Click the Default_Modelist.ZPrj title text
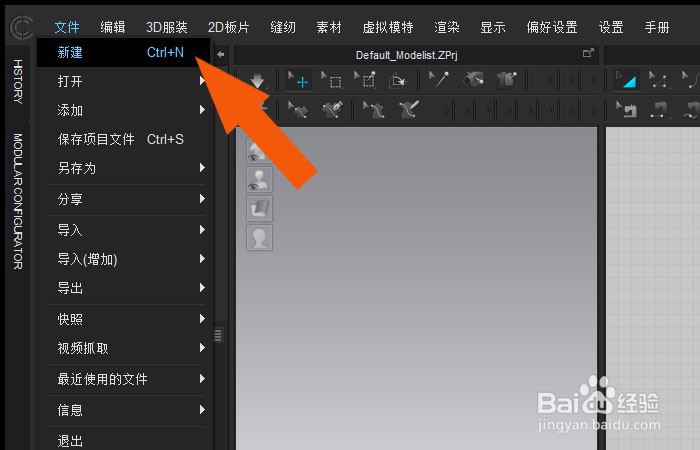 click(406, 55)
